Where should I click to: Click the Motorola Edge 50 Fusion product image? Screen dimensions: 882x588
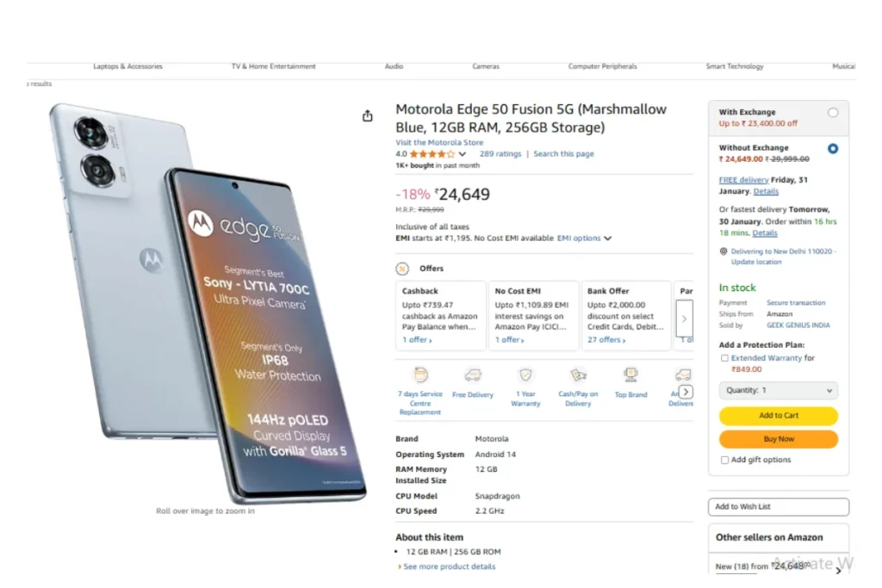[x=208, y=302]
